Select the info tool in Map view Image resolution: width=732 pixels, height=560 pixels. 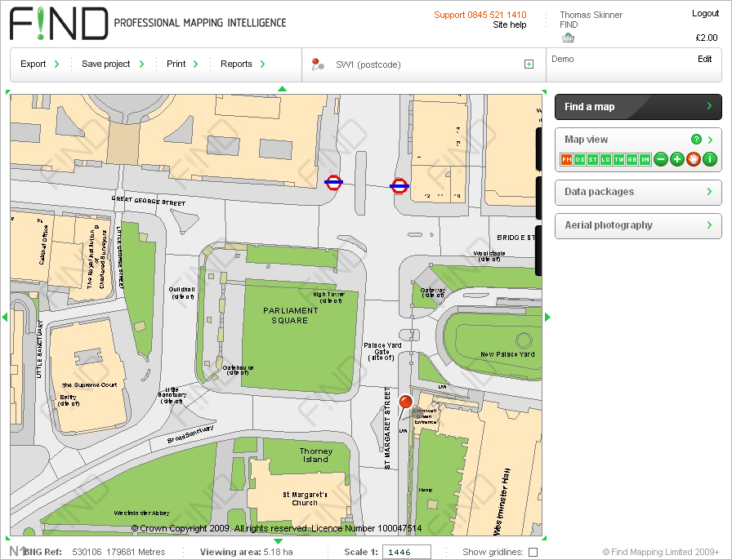pyautogui.click(x=710, y=160)
